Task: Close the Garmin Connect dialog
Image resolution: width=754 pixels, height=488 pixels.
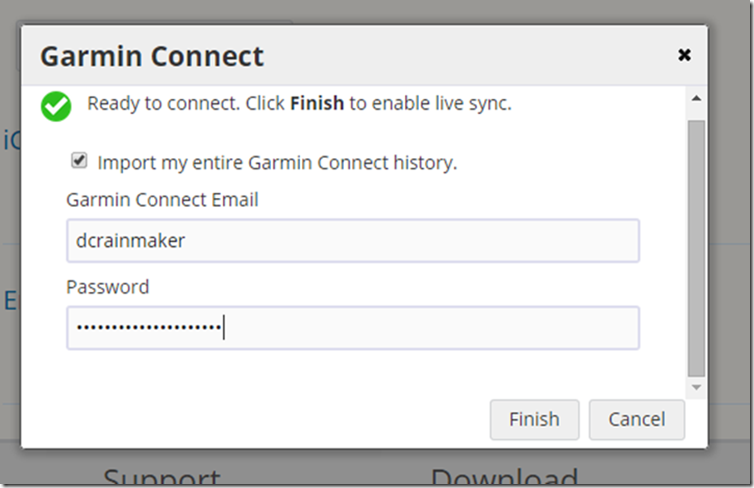Action: click(x=684, y=56)
